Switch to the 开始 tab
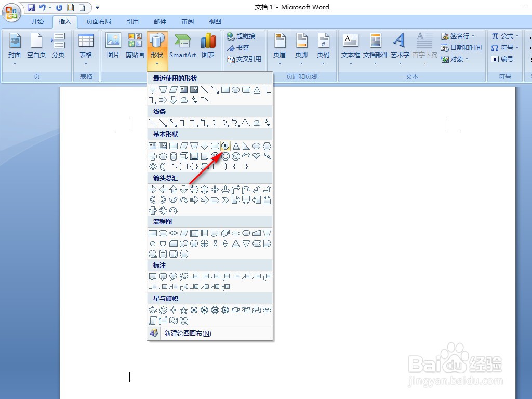 click(x=37, y=22)
